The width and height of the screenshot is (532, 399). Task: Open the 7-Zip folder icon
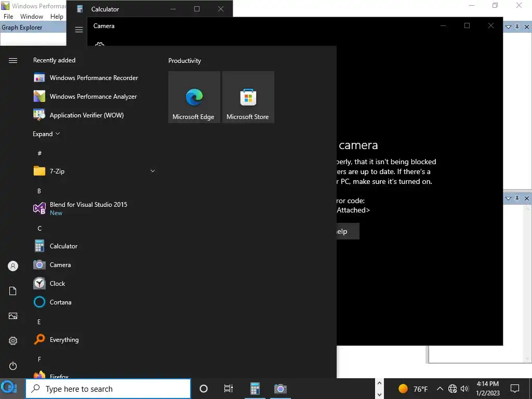(39, 171)
